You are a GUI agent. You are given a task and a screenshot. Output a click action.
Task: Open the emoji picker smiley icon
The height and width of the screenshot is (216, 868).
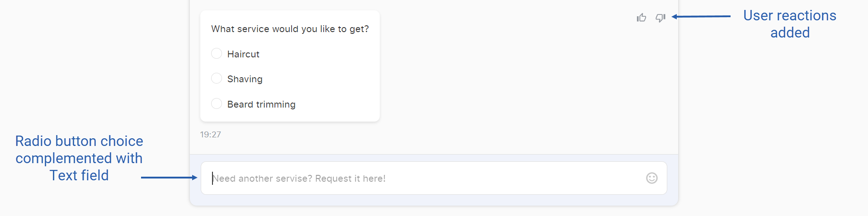point(651,178)
